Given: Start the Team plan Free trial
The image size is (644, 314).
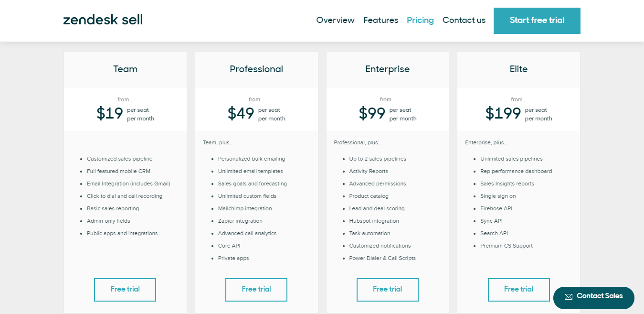Looking at the screenshot, I should (125, 290).
